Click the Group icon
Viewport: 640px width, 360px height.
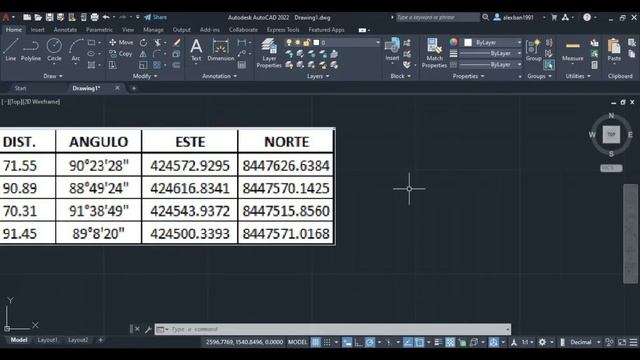click(533, 50)
